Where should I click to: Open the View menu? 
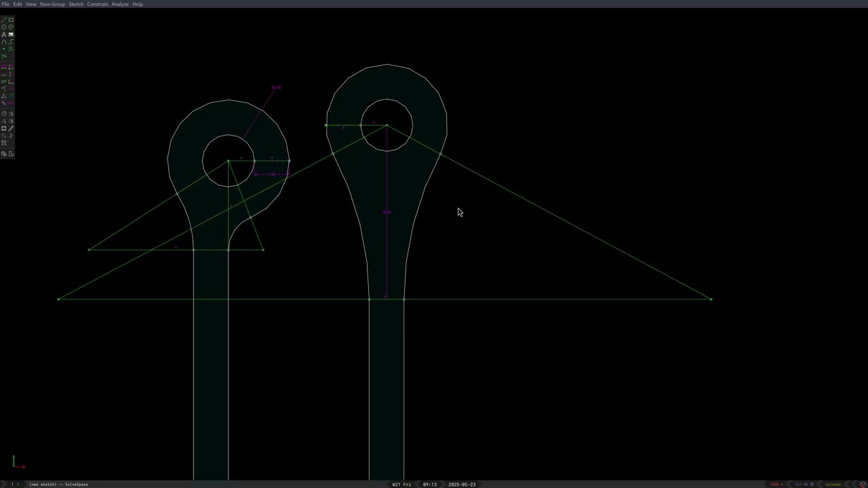coord(31,4)
